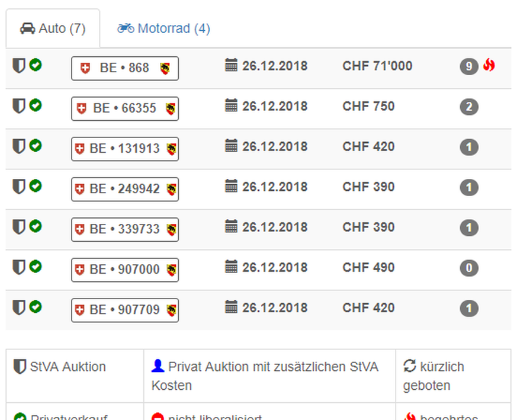Click the shield icon beside StVA Auktion legend
Image resolution: width=517 pixels, height=420 pixels.
[20, 367]
